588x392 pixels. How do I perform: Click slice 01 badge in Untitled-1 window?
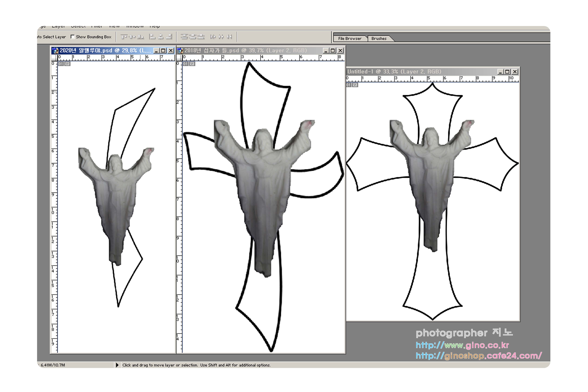(x=349, y=85)
